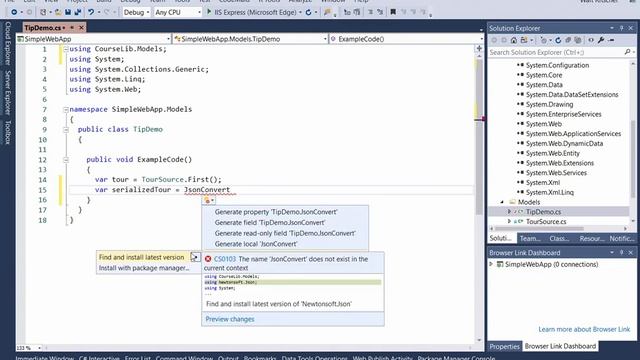Click pin icon on Solution Explorer panel

click(621, 28)
